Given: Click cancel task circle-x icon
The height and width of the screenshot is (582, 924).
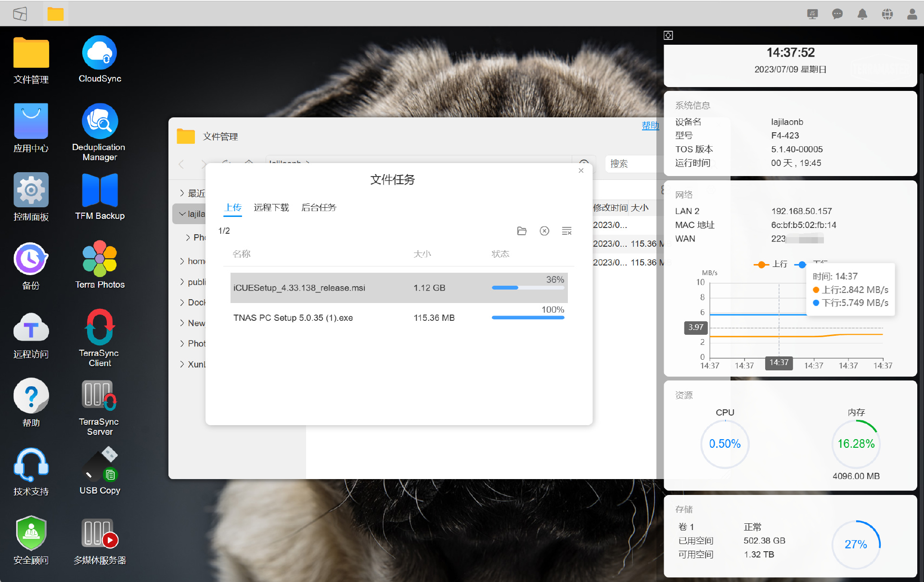Looking at the screenshot, I should pyautogui.click(x=544, y=231).
